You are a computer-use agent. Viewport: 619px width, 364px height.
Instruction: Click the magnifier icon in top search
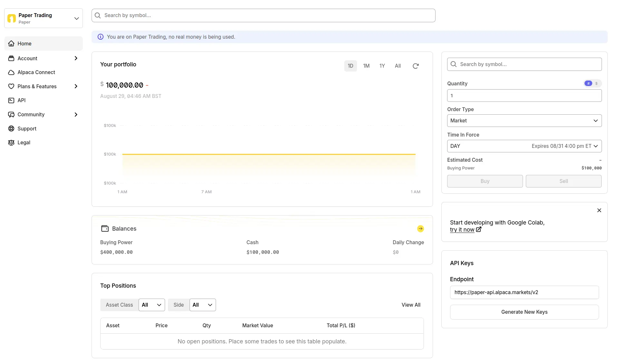pos(98,15)
